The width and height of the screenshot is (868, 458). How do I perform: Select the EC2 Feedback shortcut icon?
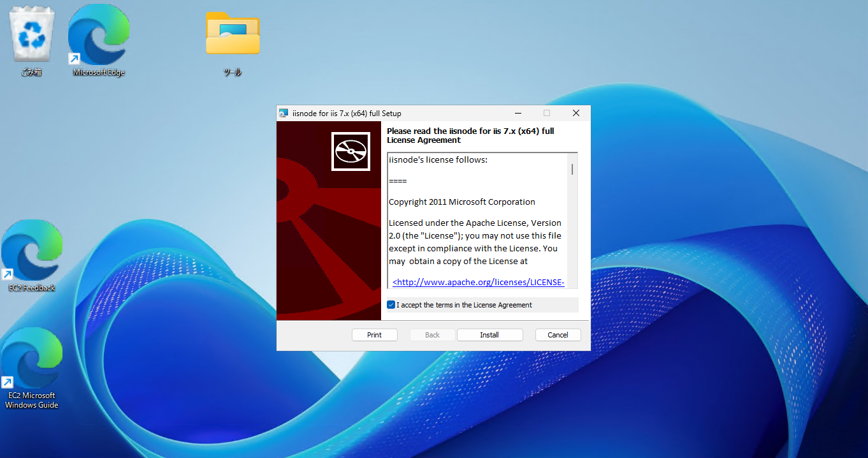[32, 256]
